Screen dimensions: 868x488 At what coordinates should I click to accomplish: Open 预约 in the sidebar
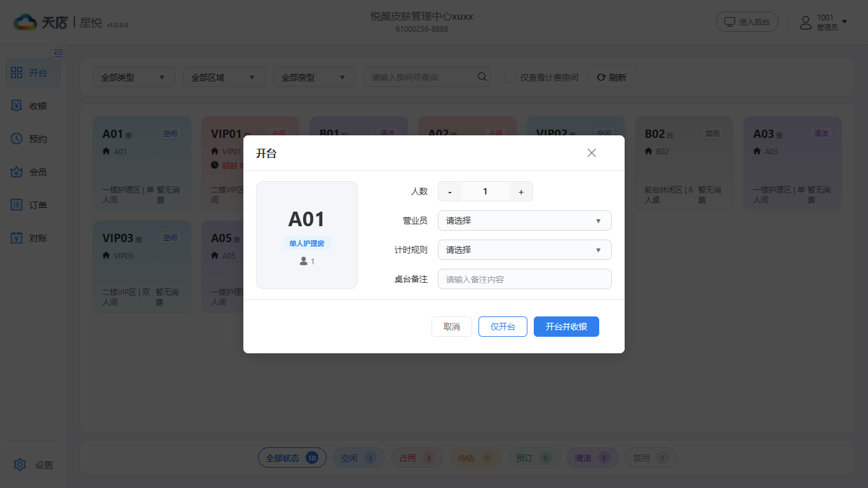coord(33,139)
